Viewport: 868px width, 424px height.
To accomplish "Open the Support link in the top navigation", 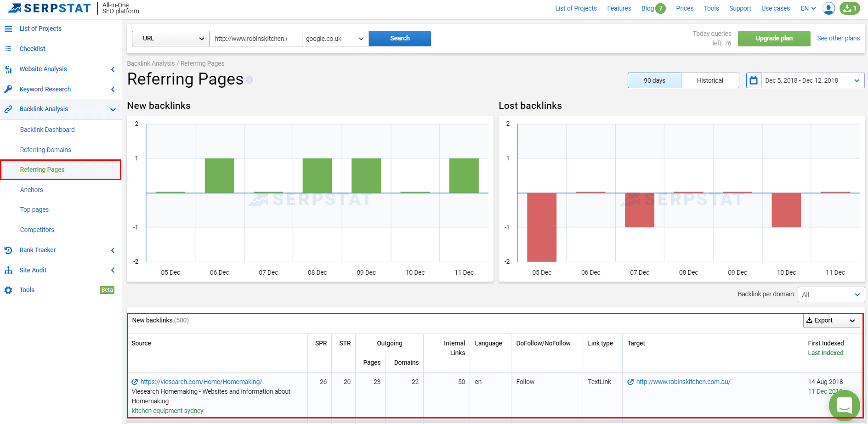I will coord(740,8).
